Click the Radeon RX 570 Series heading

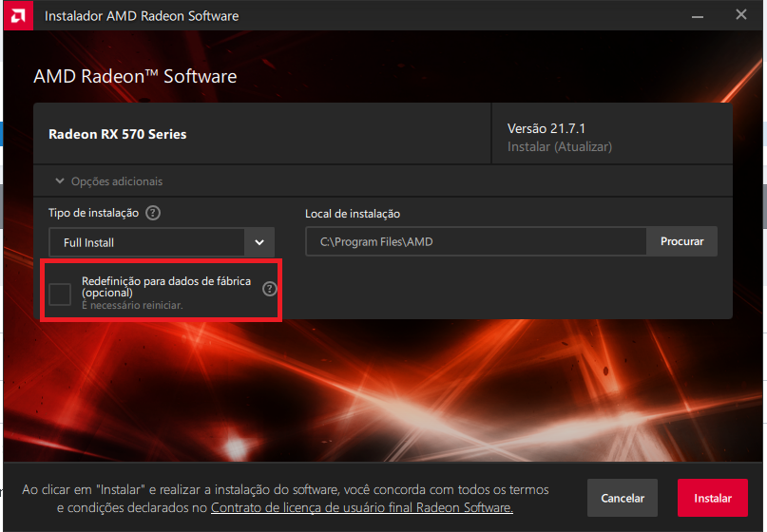pyautogui.click(x=118, y=135)
